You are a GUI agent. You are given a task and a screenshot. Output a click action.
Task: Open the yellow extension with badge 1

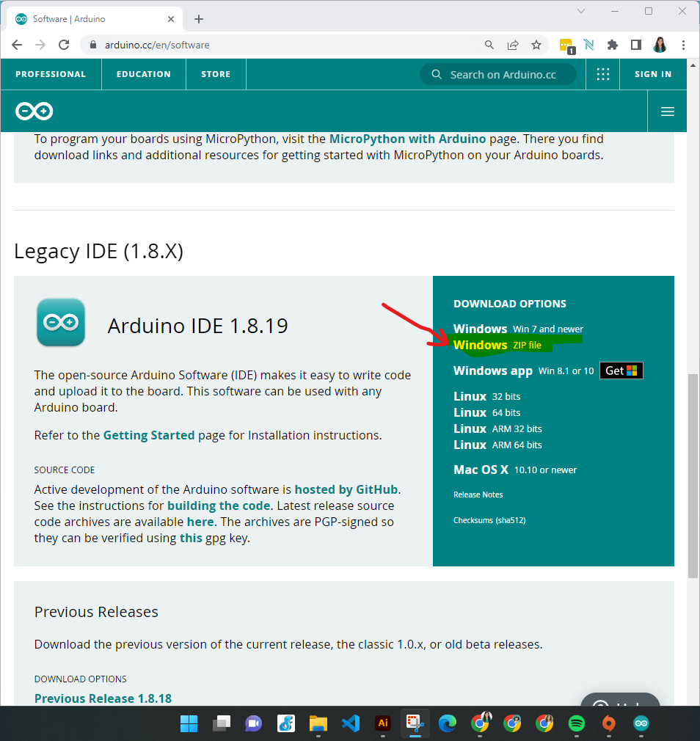coord(566,45)
